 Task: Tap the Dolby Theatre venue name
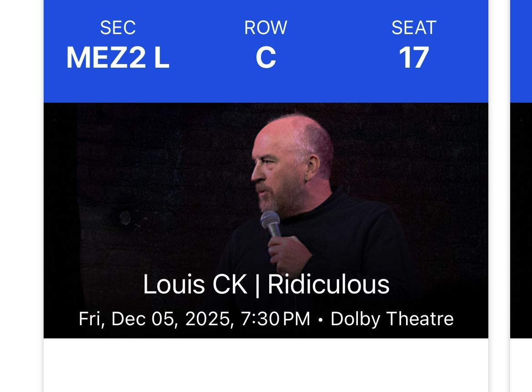(x=392, y=318)
